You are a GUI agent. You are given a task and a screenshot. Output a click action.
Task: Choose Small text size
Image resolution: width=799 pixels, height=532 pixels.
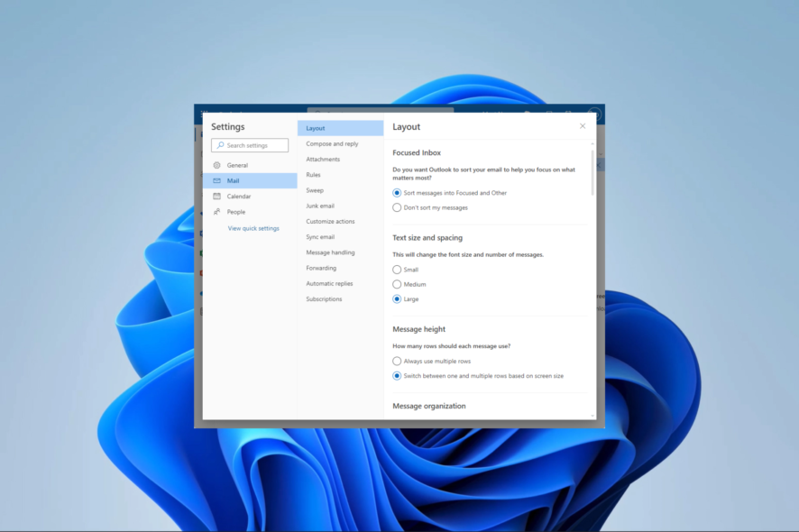397,270
